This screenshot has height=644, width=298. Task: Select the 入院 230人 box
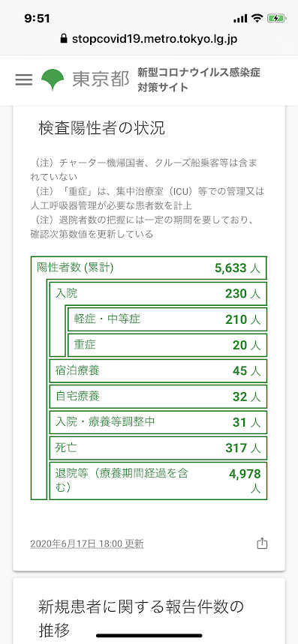click(158, 294)
